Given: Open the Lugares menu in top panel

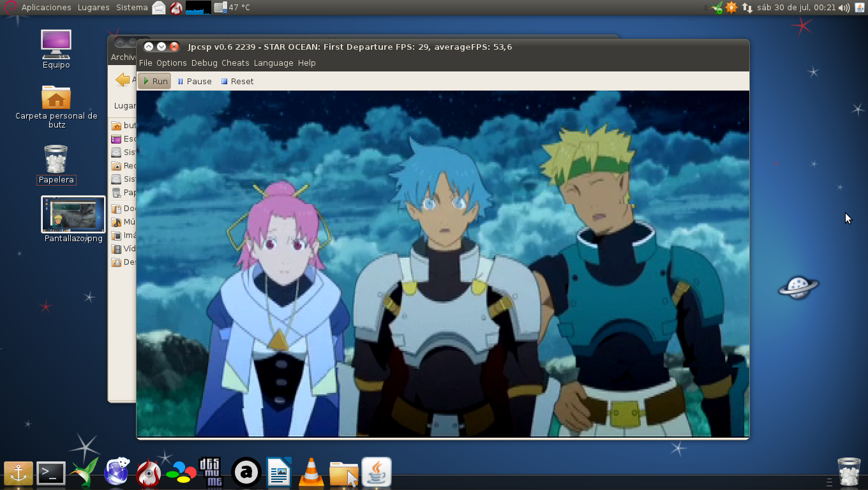Looking at the screenshot, I should pos(93,8).
